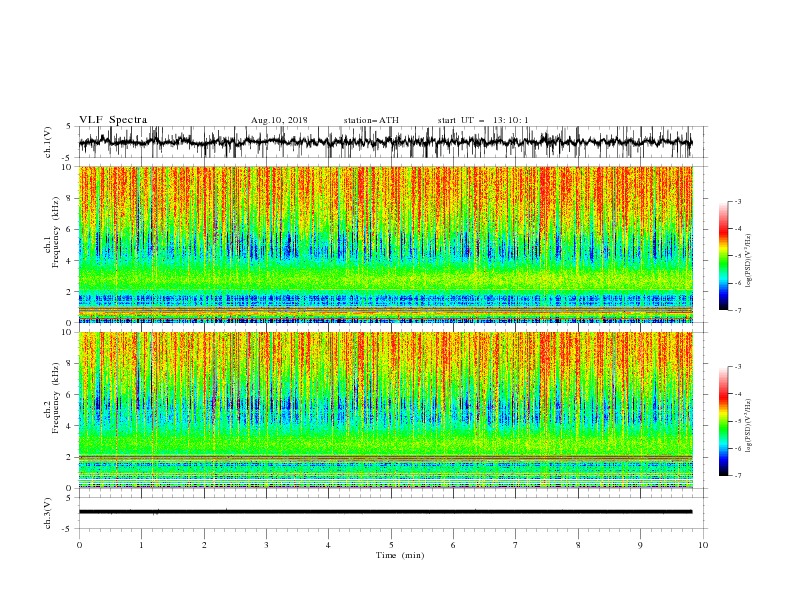792x612 pixels.
Task: Select the ch.2 "Frequency (kHz)" axis label
Action: click(x=56, y=398)
